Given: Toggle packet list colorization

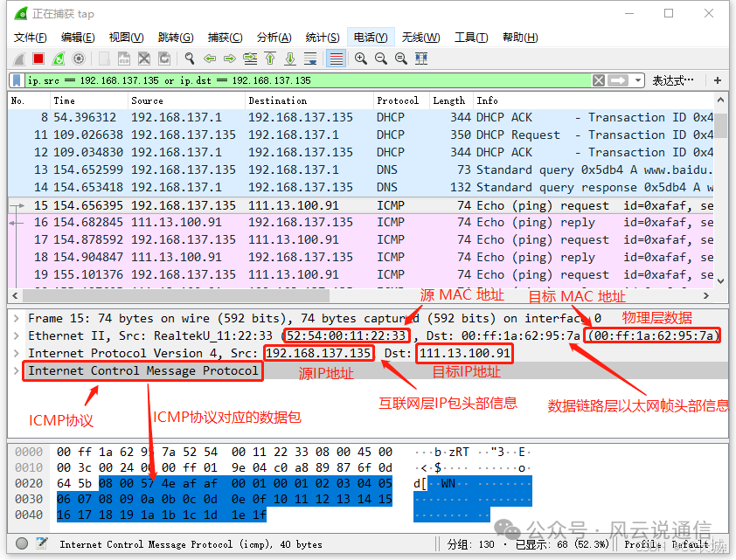Looking at the screenshot, I should pyautogui.click(x=336, y=59).
